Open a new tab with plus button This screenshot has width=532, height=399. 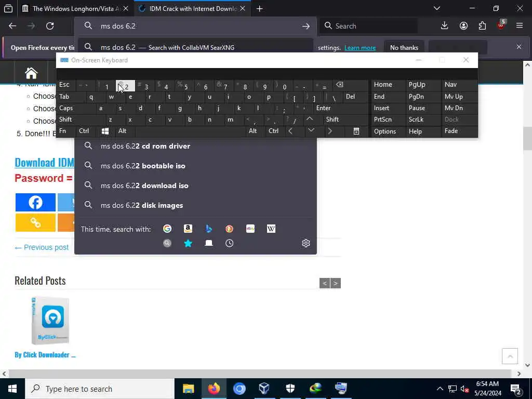[260, 9]
